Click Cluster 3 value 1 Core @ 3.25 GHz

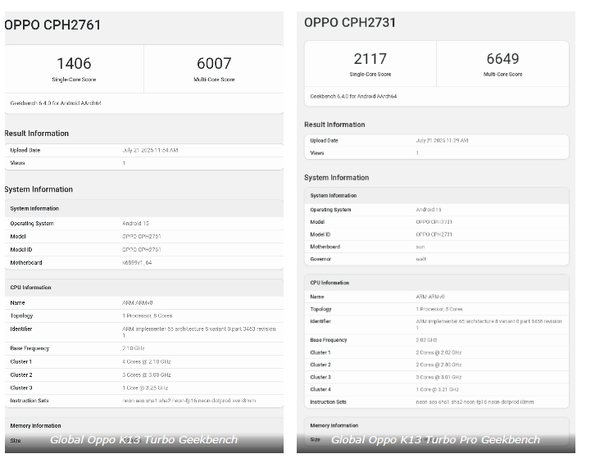tap(145, 388)
